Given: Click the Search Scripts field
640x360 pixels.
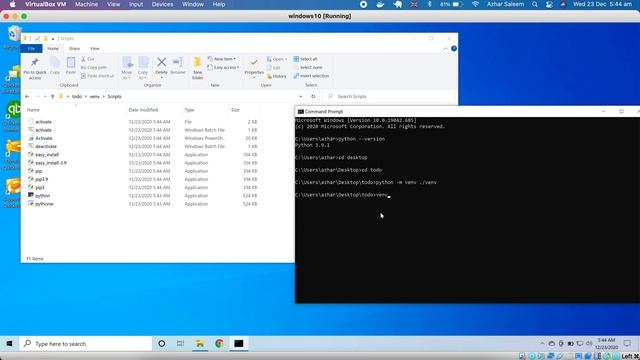Looking at the screenshot, I should [x=390, y=97].
